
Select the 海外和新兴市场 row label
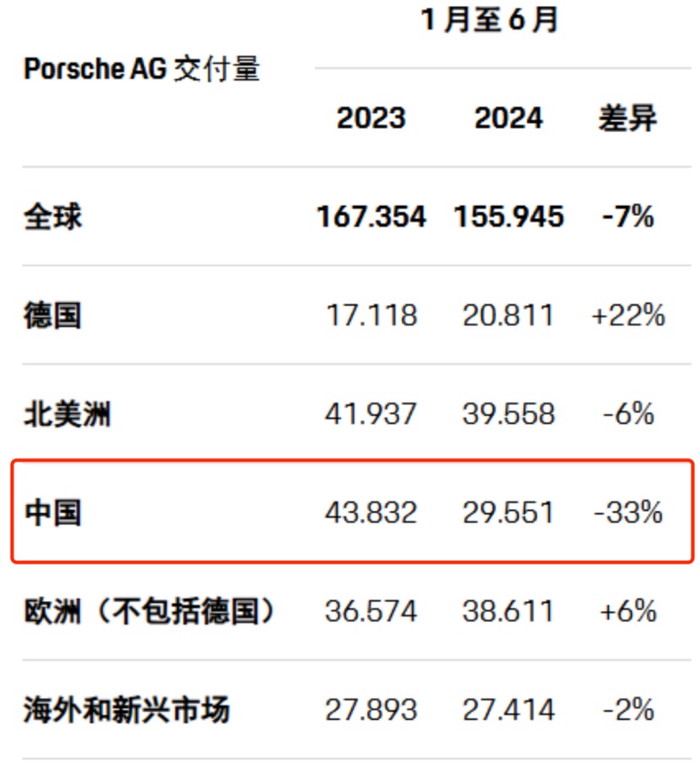tap(126, 710)
